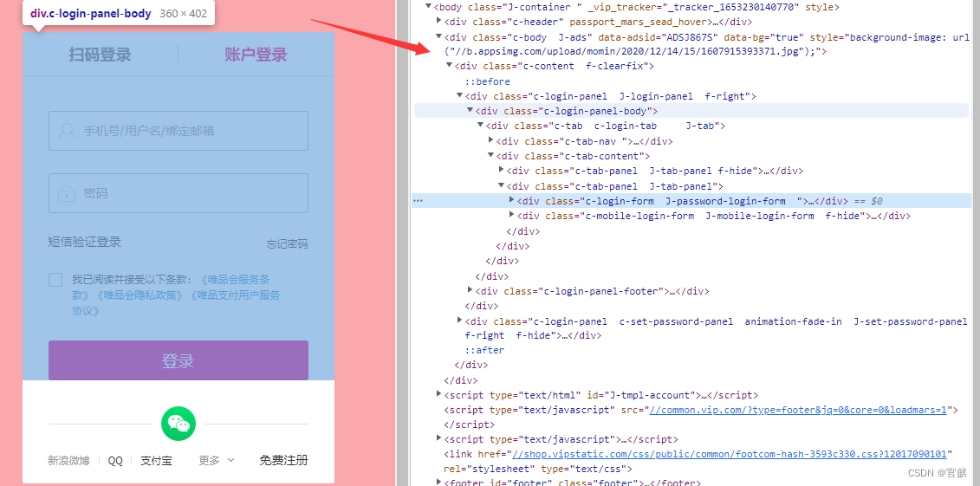The width and height of the screenshot is (980, 486).
Task: Select the background-image URL text line
Action: (636, 52)
